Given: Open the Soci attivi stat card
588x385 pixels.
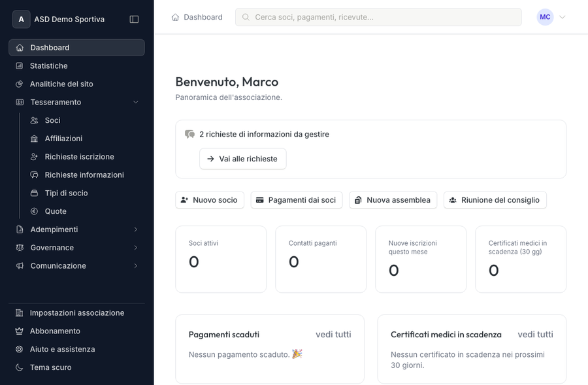Looking at the screenshot, I should pos(221,259).
